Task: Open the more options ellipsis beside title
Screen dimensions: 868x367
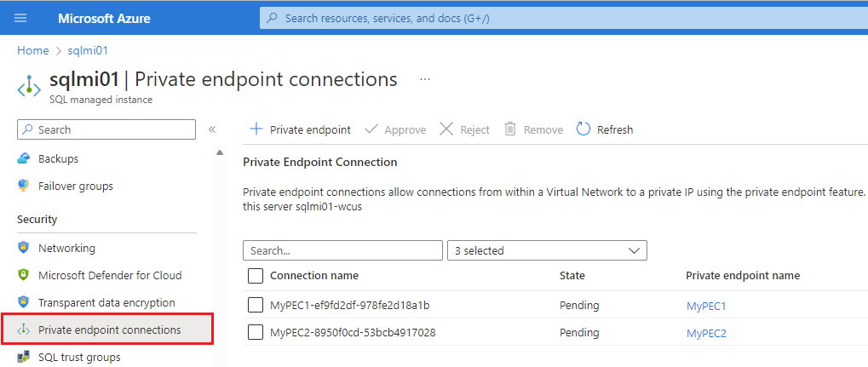Action: pyautogui.click(x=425, y=79)
